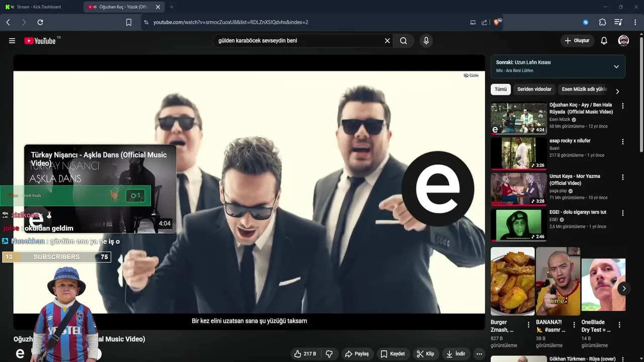The width and height of the screenshot is (644, 362).
Task: Open a new browser tab
Action: point(172,7)
